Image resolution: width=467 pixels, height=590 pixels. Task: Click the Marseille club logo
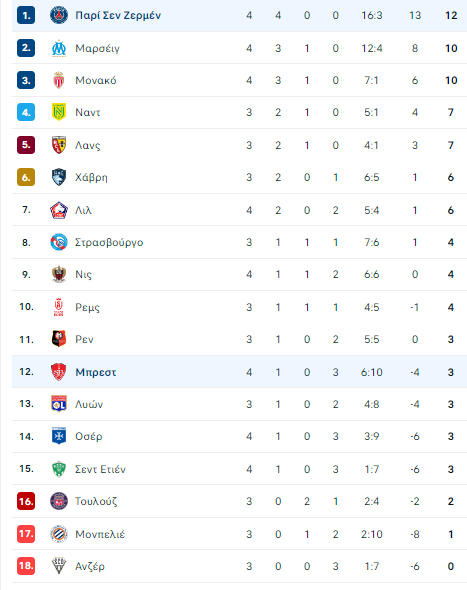(59, 48)
